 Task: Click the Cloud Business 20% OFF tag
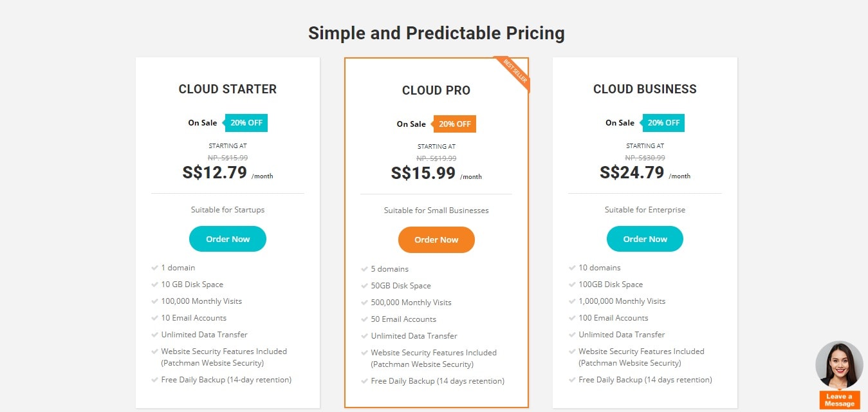(663, 123)
